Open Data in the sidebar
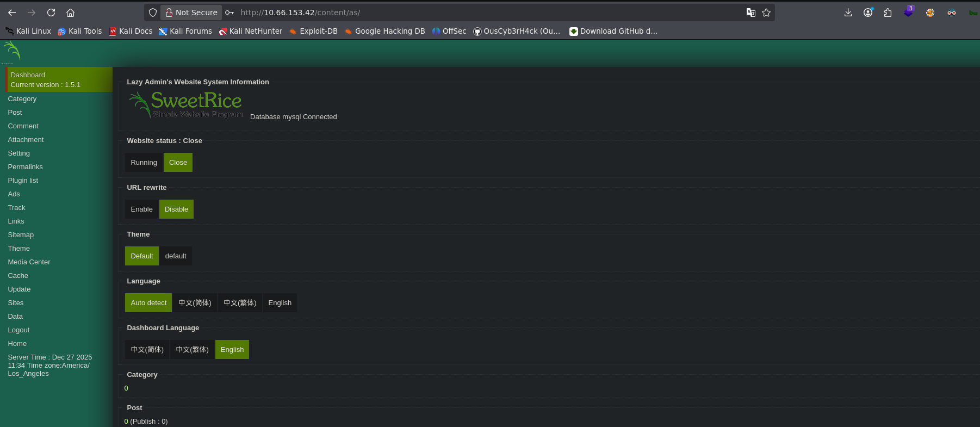 pyautogui.click(x=16, y=317)
